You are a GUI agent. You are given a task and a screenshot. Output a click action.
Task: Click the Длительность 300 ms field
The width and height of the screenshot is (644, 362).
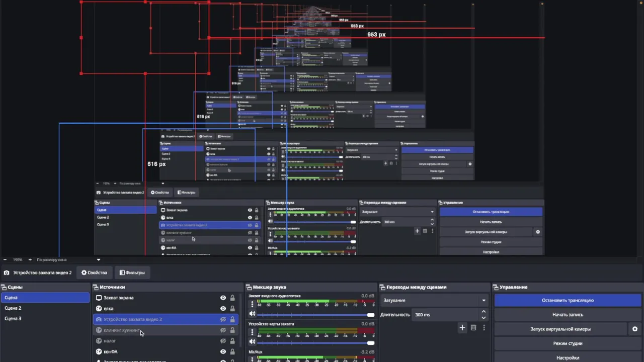(x=445, y=315)
